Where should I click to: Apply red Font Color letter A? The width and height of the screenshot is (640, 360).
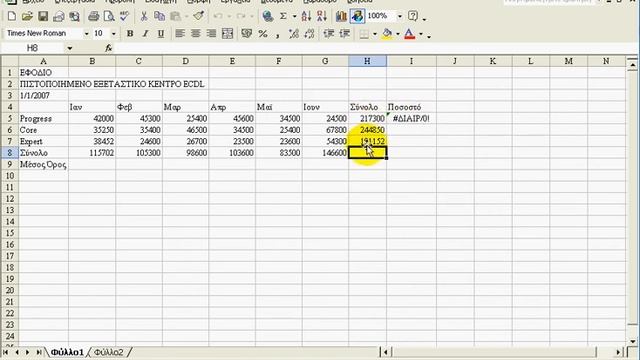pos(410,34)
